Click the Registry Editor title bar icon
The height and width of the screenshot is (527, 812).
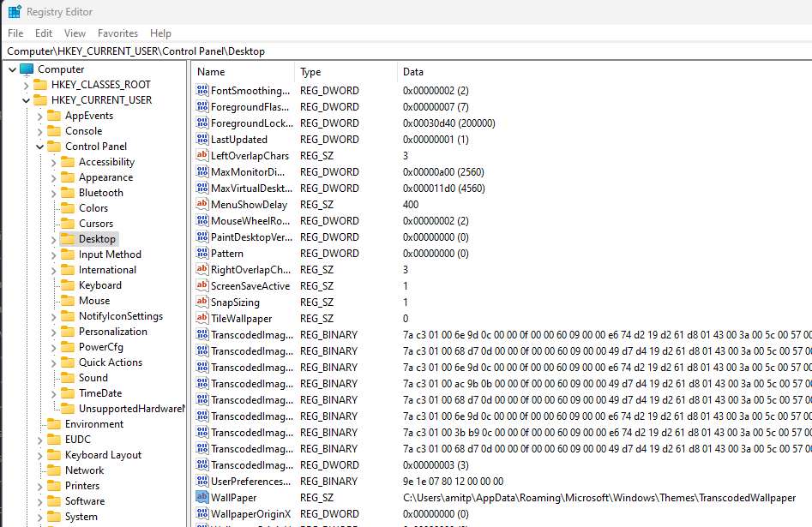click(x=15, y=12)
